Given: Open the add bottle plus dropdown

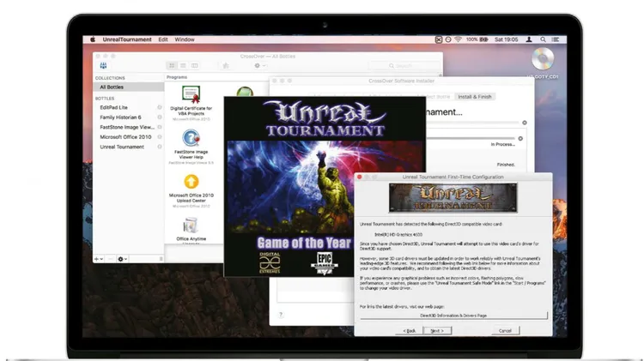Looking at the screenshot, I should [99, 259].
